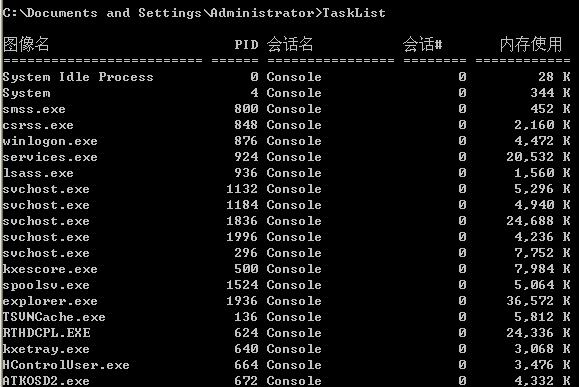Select the RTHDCPL.EXE entry

pos(47,333)
